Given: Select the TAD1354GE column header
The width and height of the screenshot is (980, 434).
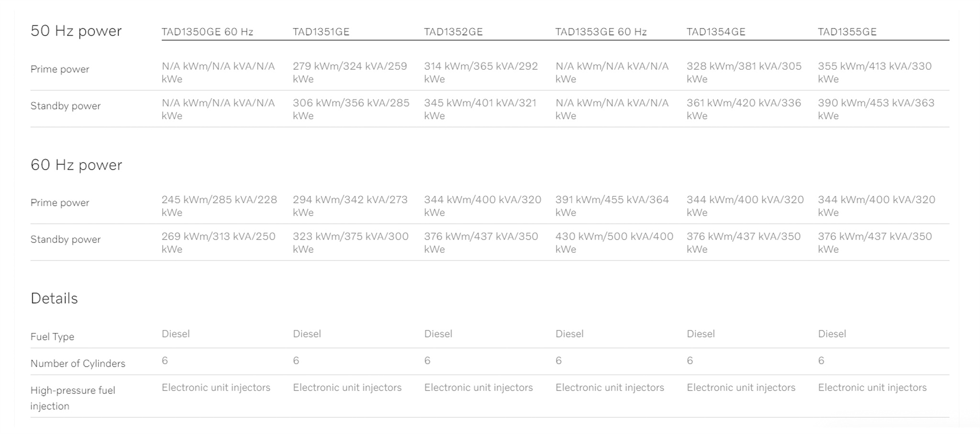Looking at the screenshot, I should (x=716, y=32).
